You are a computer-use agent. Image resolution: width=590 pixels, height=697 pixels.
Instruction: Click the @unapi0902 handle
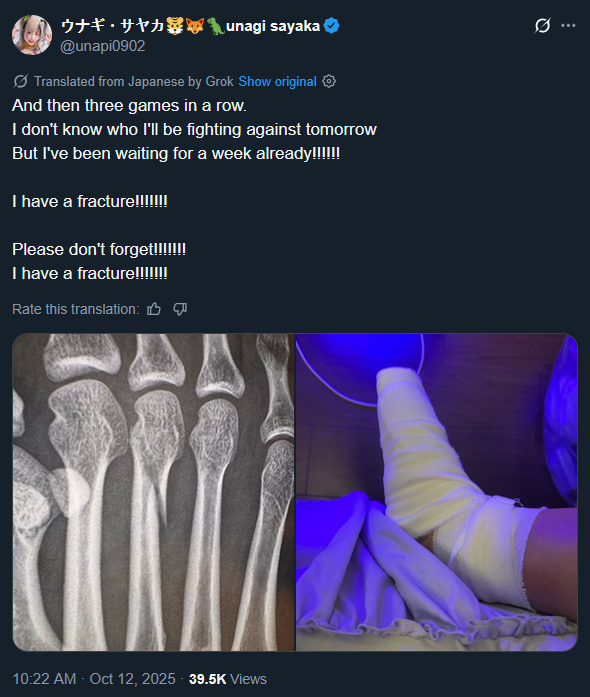click(103, 46)
